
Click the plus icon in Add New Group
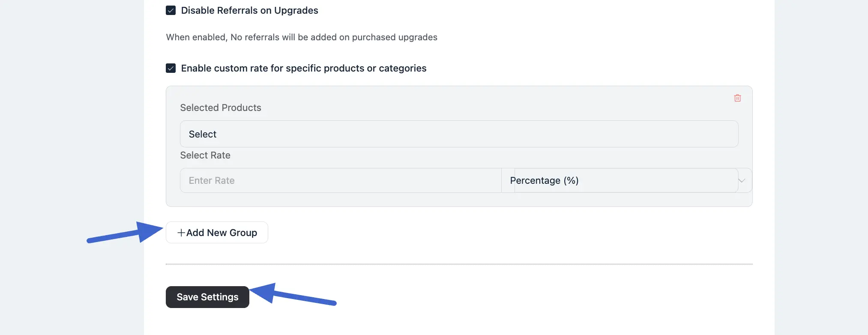coord(181,233)
